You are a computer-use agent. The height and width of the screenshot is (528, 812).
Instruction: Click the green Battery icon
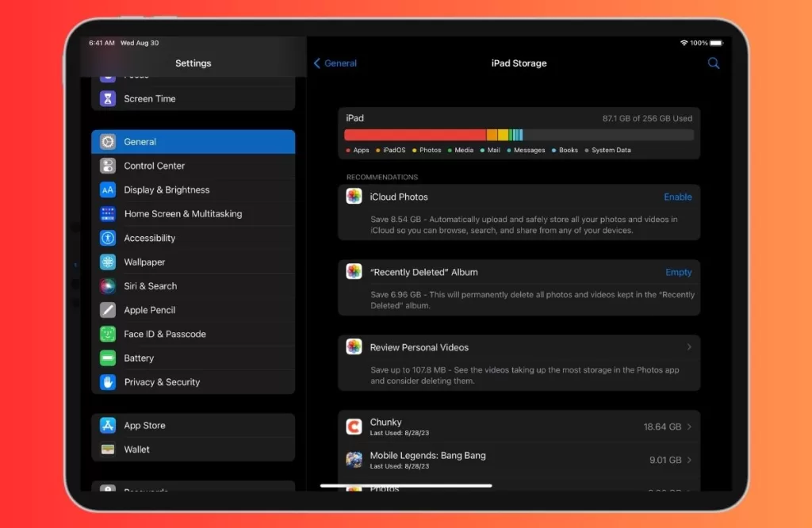coord(108,358)
